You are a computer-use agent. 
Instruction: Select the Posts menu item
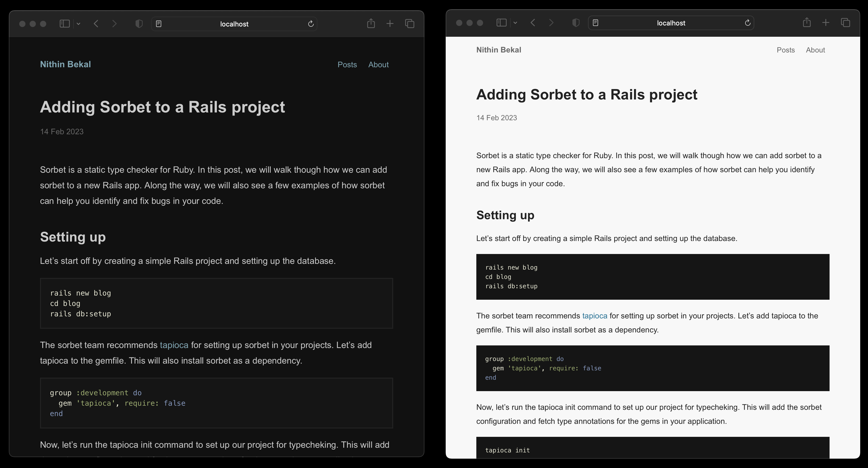coord(347,64)
